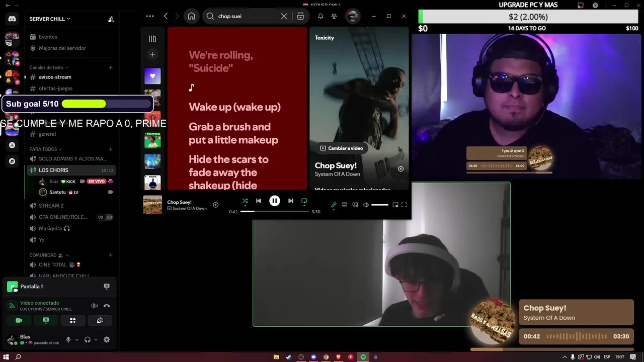644x362 pixels.
Task: Select user Santutu in voice channel
Action: pos(57,192)
